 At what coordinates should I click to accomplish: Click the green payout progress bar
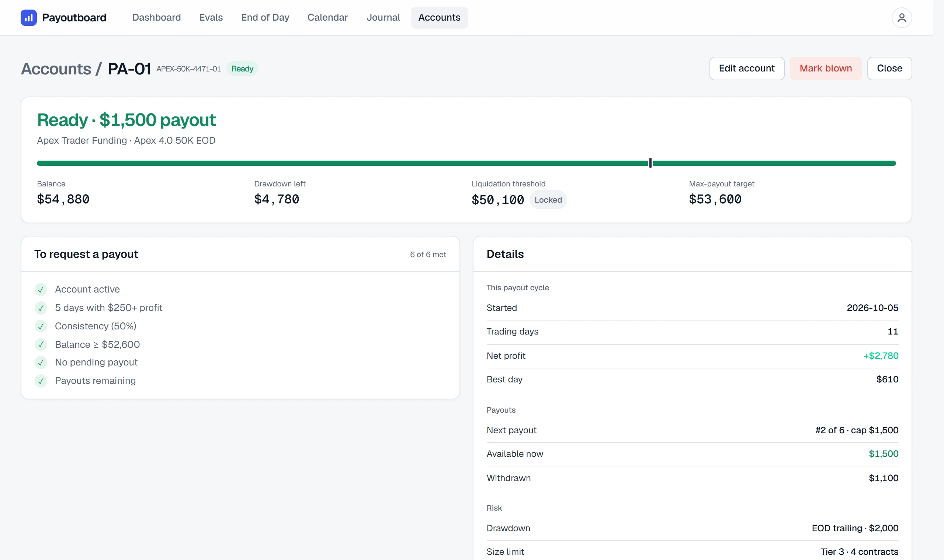[466, 163]
